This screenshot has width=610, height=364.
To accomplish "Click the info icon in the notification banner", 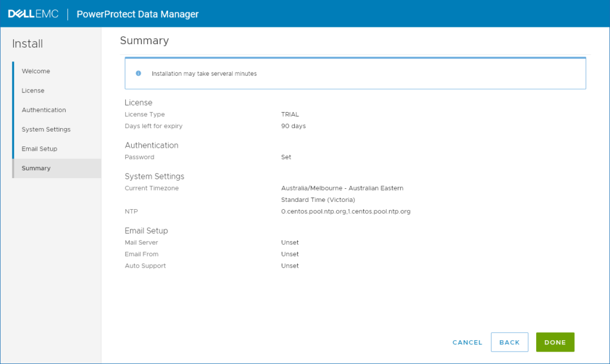I will (138, 73).
